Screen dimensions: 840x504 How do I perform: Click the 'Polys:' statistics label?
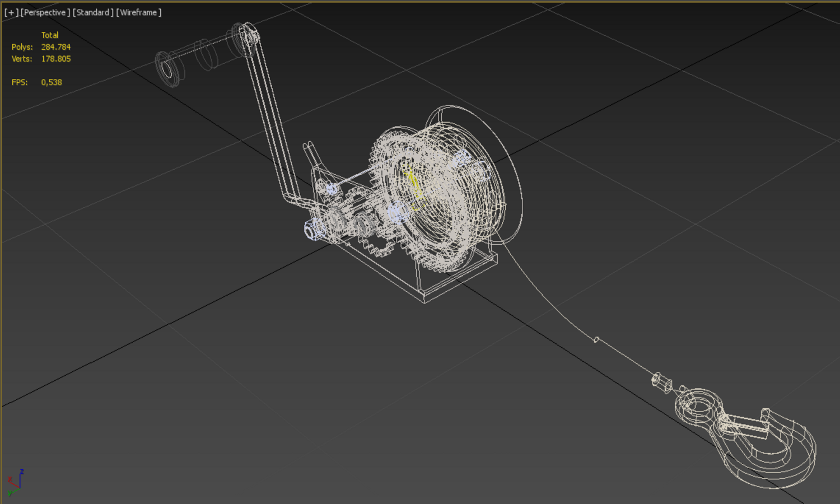(22, 47)
